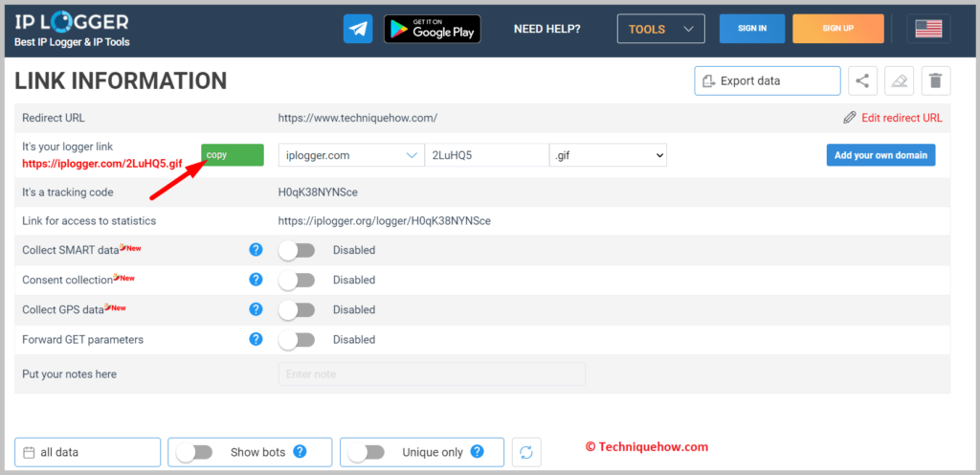Image resolution: width=980 pixels, height=475 pixels.
Task: Click the SIGN IN button
Action: [752, 29]
